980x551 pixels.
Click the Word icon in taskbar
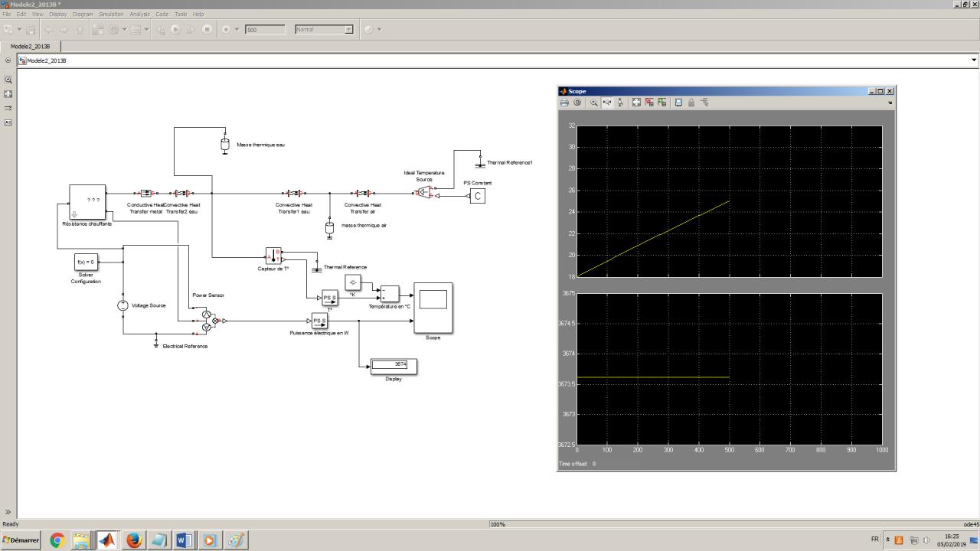184,540
